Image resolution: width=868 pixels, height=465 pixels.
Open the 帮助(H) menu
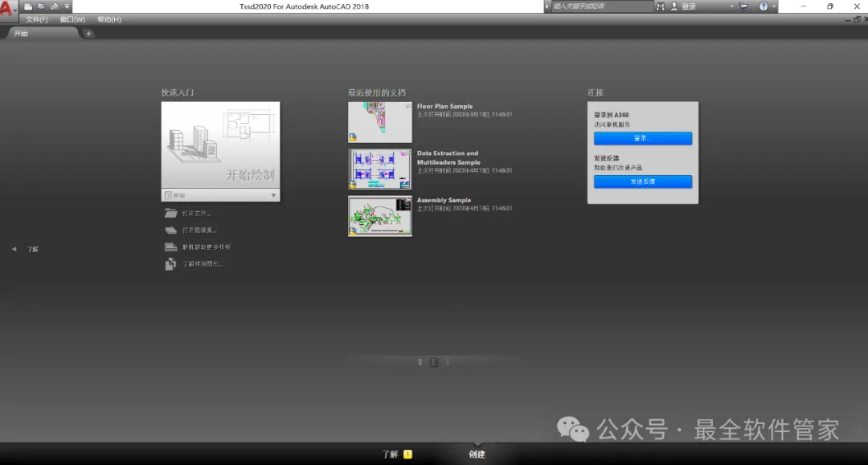pyautogui.click(x=109, y=19)
